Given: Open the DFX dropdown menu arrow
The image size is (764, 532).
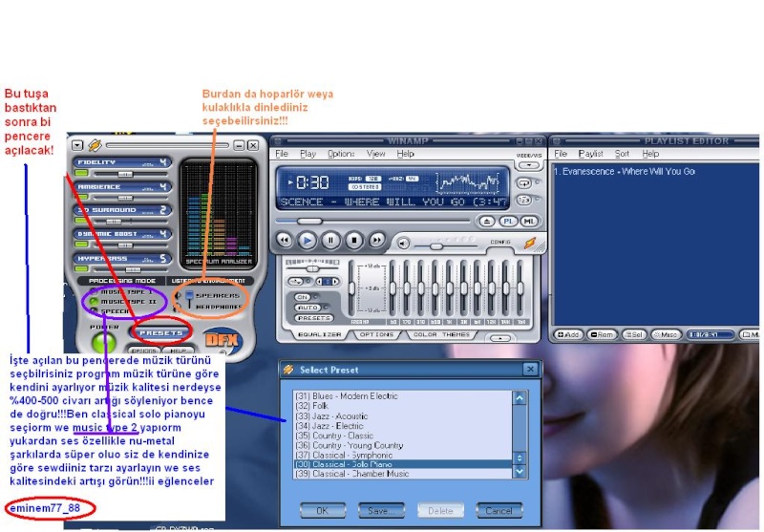Looking at the screenshot, I should point(77,145).
